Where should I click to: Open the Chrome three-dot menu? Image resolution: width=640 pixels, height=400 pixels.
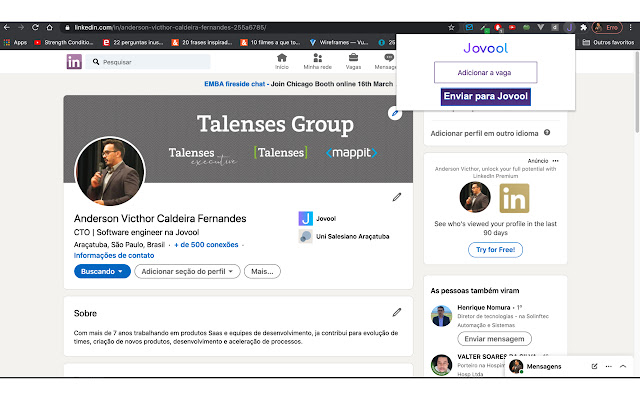(x=631, y=27)
